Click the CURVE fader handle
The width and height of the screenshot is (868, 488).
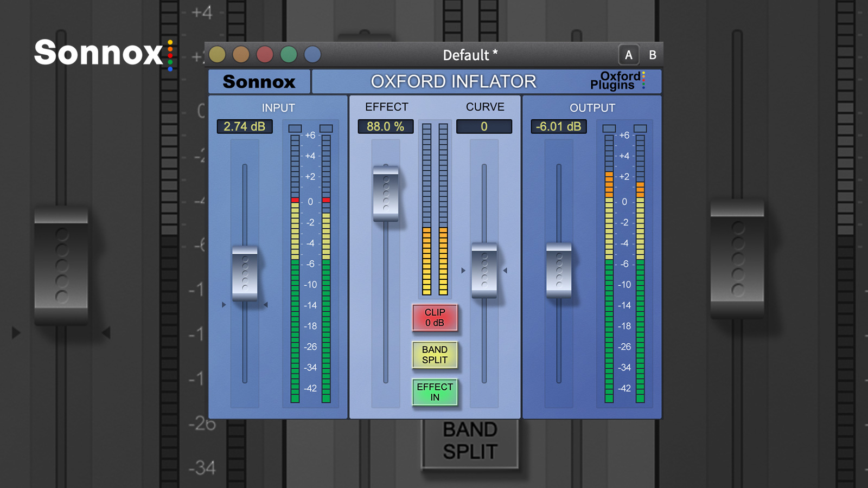(484, 270)
